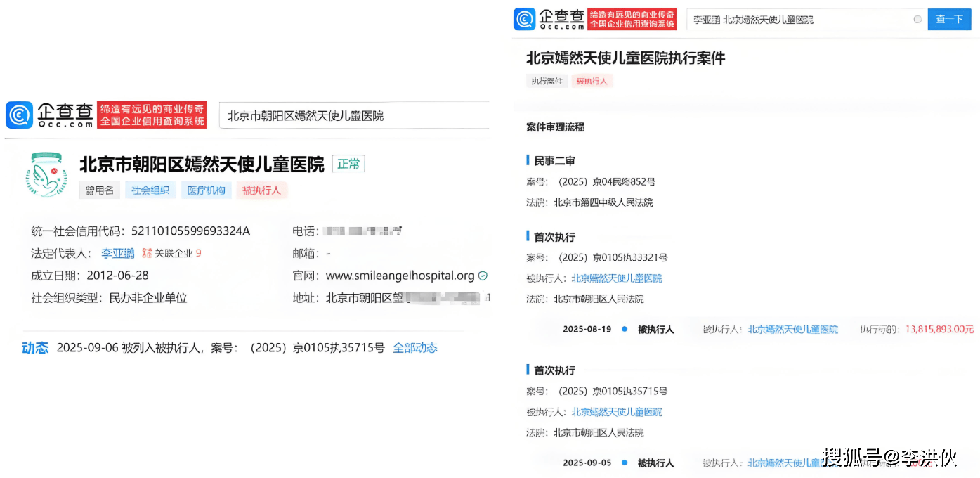Click the green verified icon after the website URL
This screenshot has width=980, height=478.
(483, 276)
